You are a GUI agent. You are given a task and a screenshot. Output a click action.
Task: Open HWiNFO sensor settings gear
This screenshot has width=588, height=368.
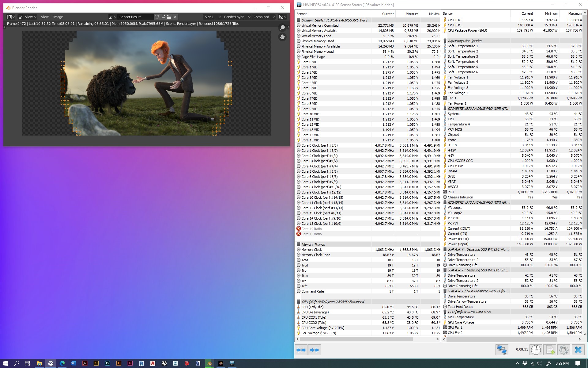coord(563,350)
